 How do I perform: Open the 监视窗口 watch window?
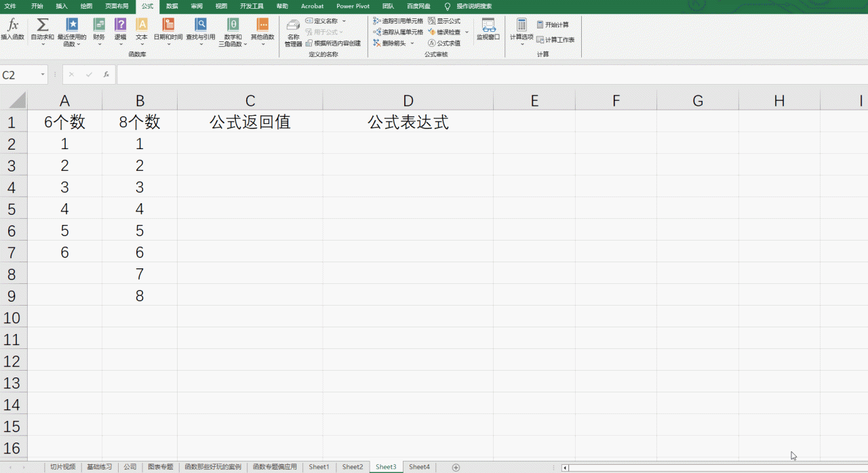tap(488, 29)
